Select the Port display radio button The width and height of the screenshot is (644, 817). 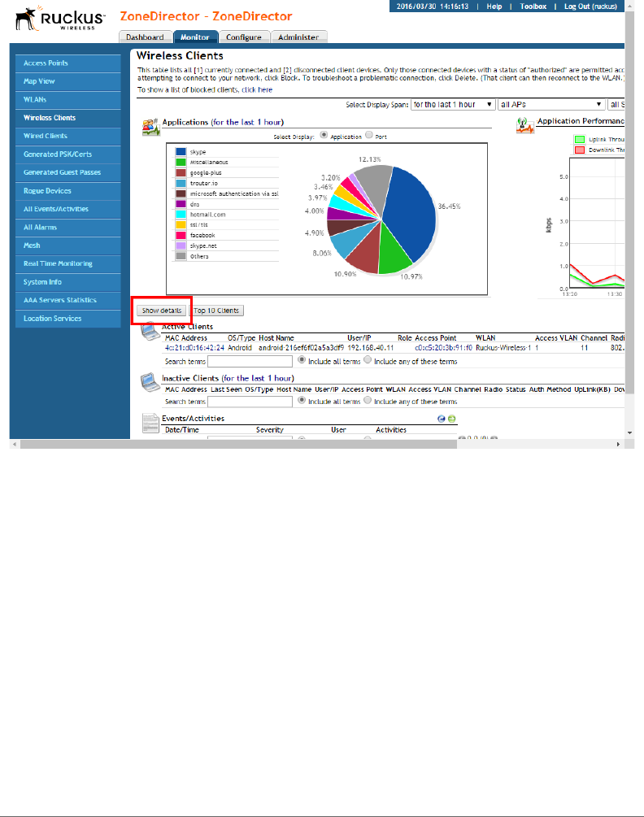[x=369, y=135]
